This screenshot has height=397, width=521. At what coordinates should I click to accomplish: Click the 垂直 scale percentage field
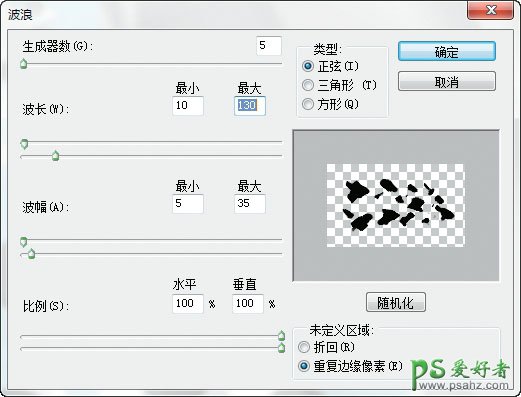(x=248, y=303)
